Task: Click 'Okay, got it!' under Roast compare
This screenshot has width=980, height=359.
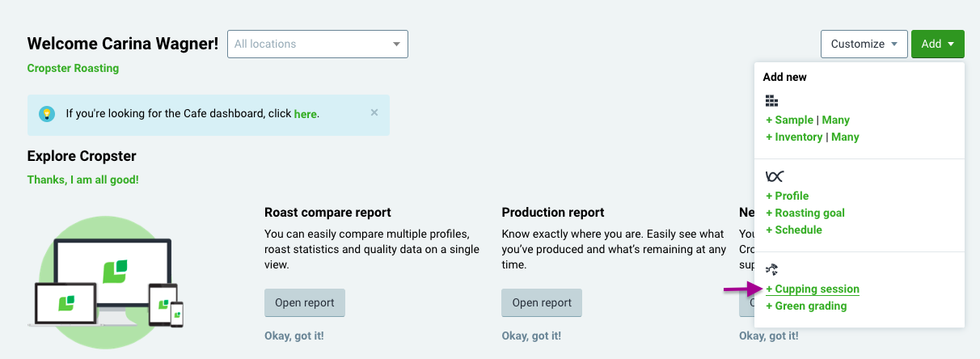Action: point(294,336)
